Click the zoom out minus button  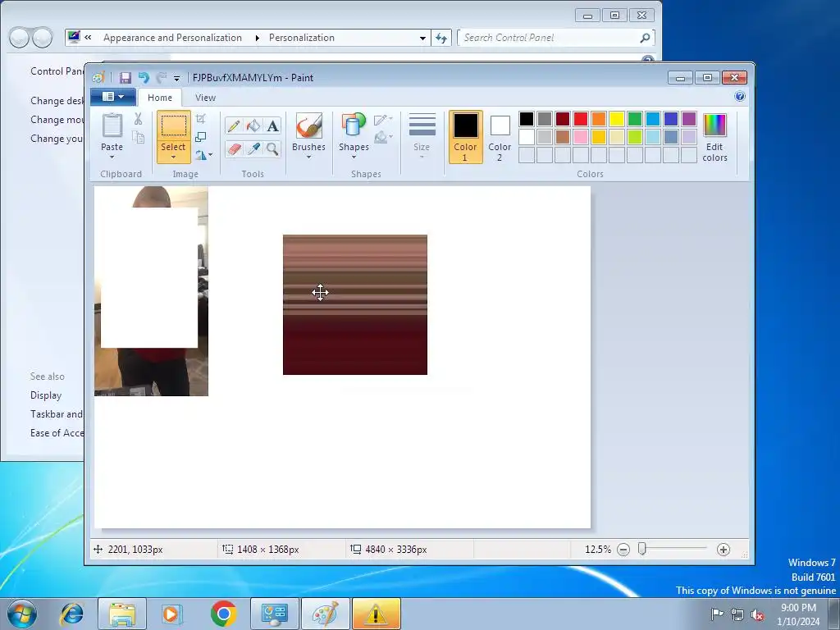(623, 550)
